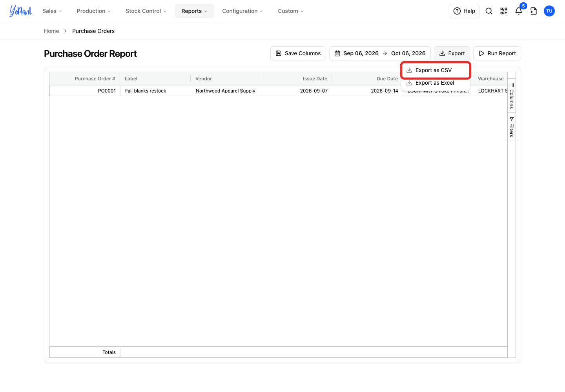Screen dimensions: 565x392
Task: Click the calendar icon in date range
Action: [337, 53]
